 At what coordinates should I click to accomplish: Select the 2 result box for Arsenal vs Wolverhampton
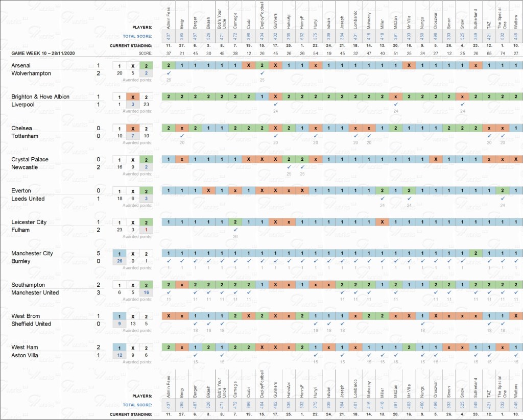[x=146, y=66]
